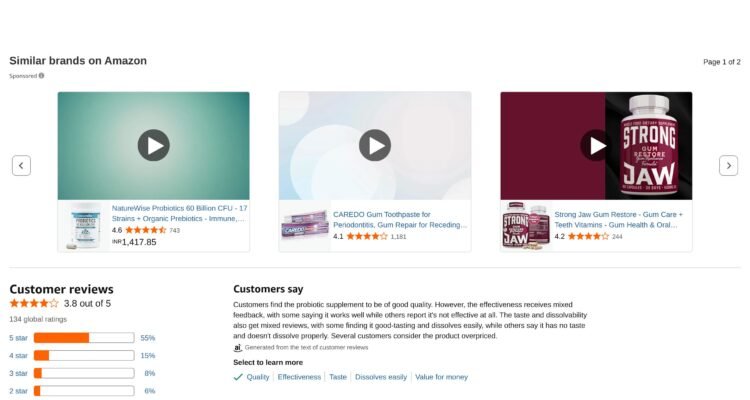The width and height of the screenshot is (750, 400).
Task: Select the Taste review topic
Action: [338, 377]
